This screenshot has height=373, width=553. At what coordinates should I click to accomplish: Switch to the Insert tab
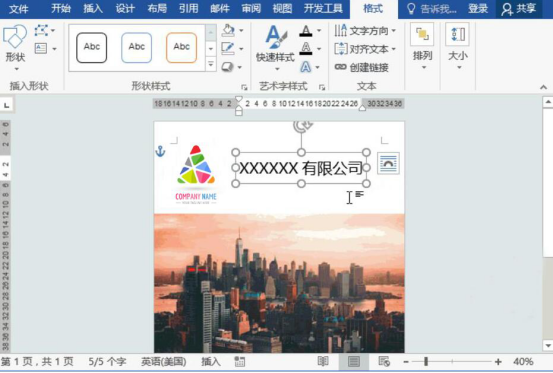[93, 8]
